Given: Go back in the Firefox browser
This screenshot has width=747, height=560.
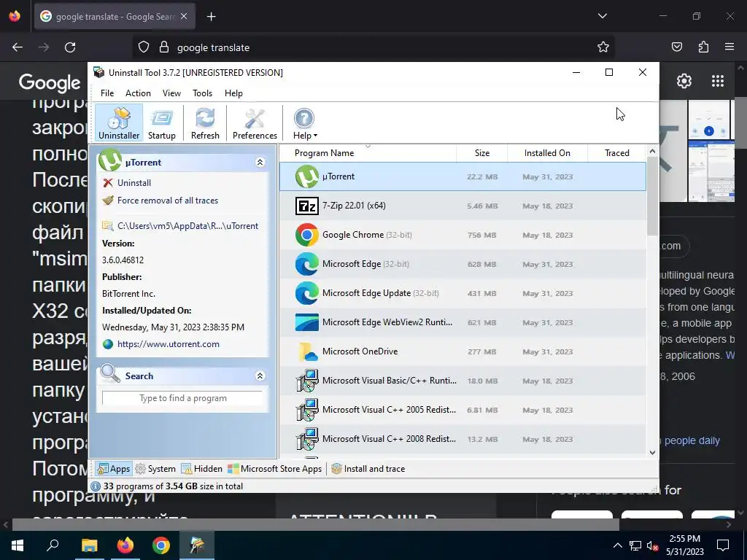Looking at the screenshot, I should pos(18,47).
